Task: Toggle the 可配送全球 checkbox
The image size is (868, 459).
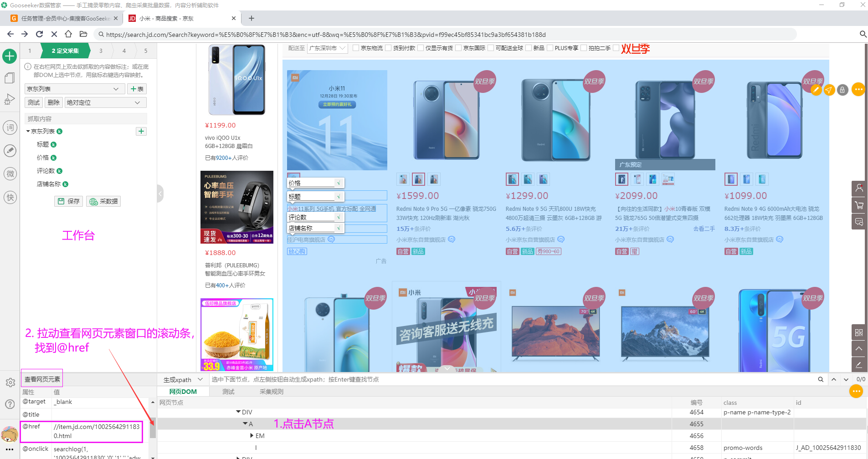Action: coord(491,48)
